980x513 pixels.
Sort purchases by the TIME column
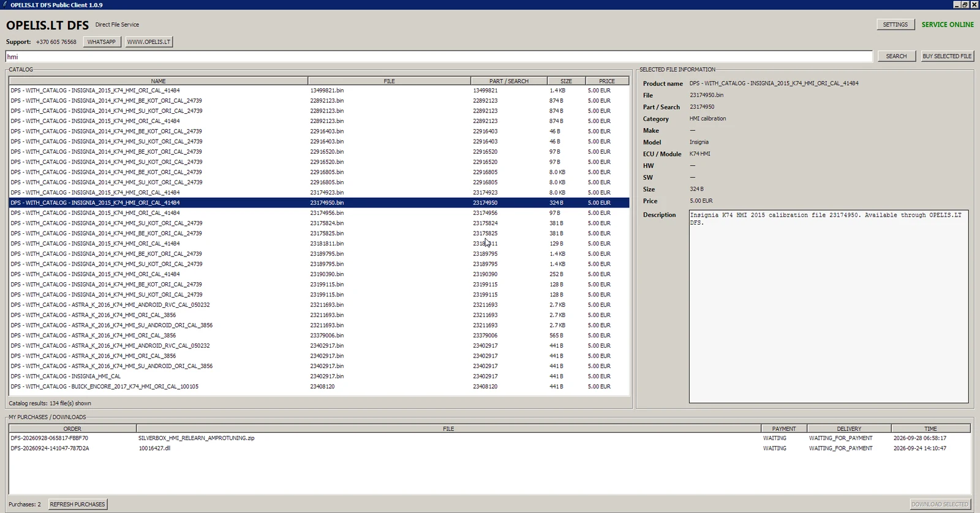click(930, 429)
